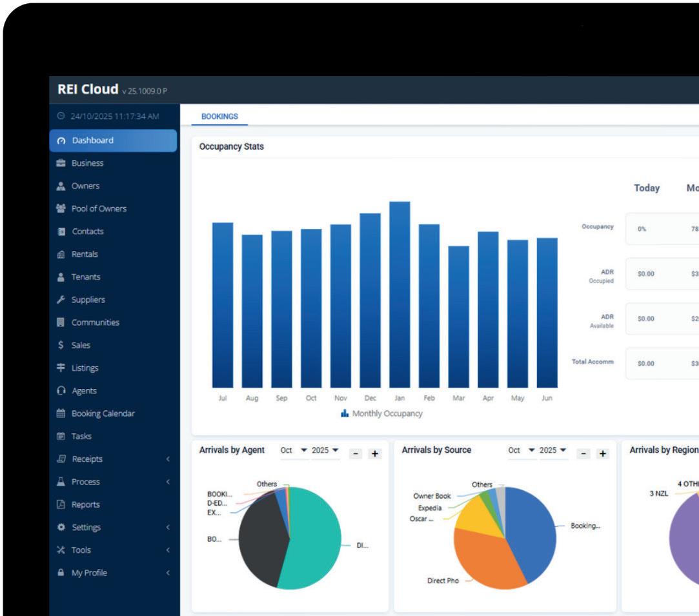Click minus button on Arrivals by Source
Screen dimensions: 699x616
[x=583, y=453]
